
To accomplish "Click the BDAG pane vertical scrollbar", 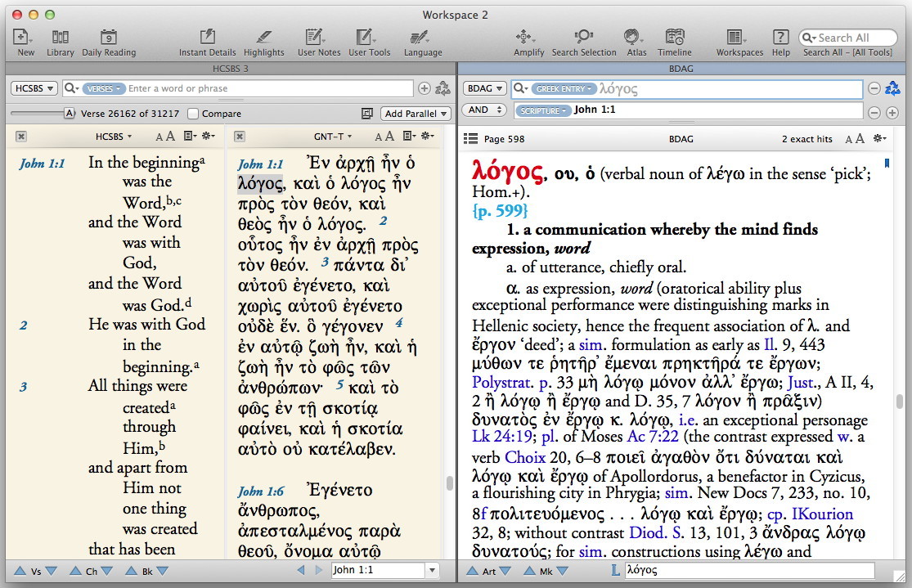I will coord(899,402).
